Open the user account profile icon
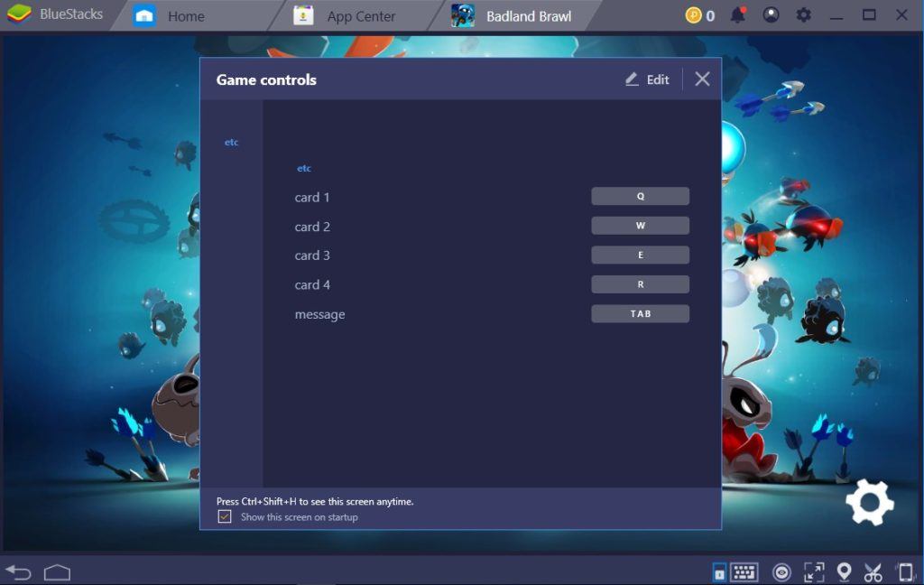This screenshot has height=585, width=924. (771, 14)
